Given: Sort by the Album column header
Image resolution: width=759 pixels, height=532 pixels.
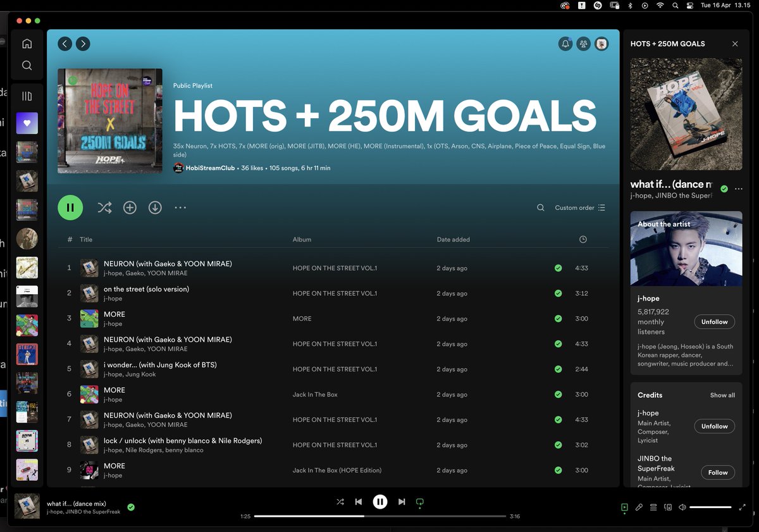Looking at the screenshot, I should tap(302, 240).
